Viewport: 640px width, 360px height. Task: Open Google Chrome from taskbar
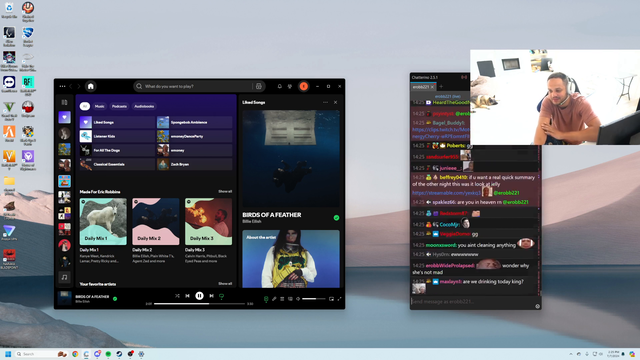[75, 354]
